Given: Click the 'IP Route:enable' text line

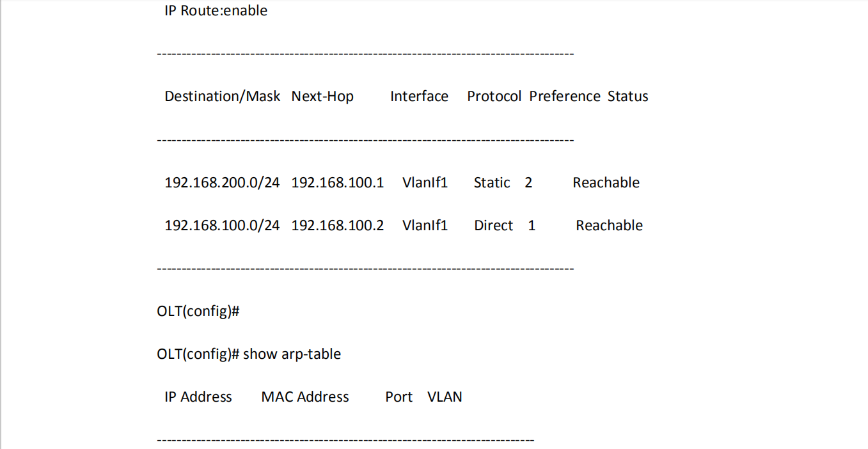Looking at the screenshot, I should tap(216, 11).
